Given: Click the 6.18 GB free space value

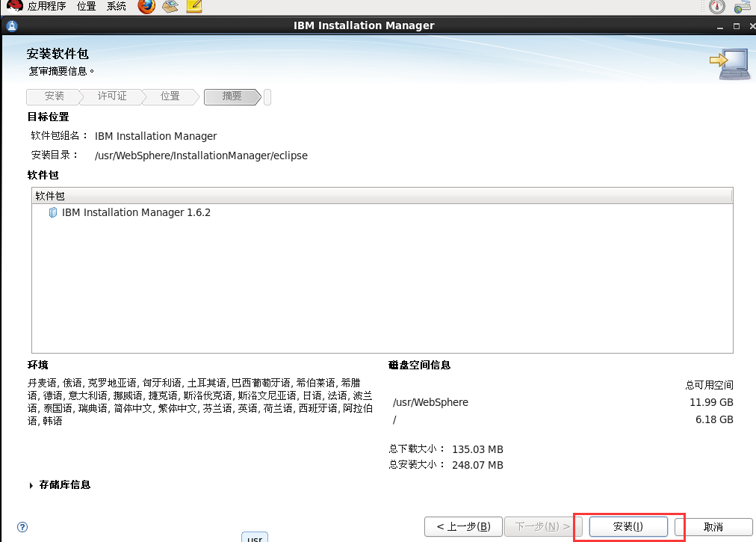Looking at the screenshot, I should pyautogui.click(x=714, y=419).
